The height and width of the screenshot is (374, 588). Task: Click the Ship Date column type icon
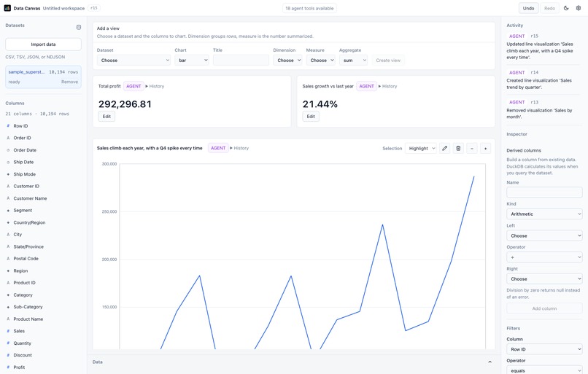click(x=8, y=163)
